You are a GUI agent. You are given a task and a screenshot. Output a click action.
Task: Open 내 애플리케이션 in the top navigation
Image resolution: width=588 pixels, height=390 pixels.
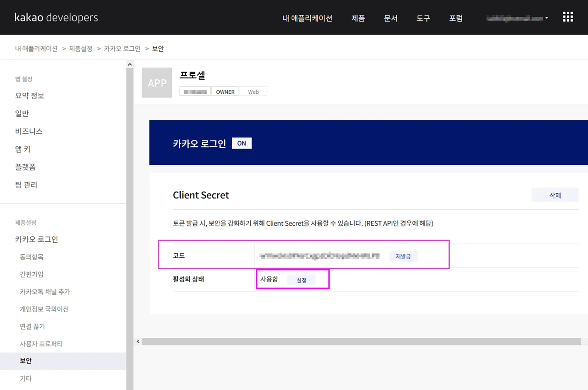click(x=307, y=18)
